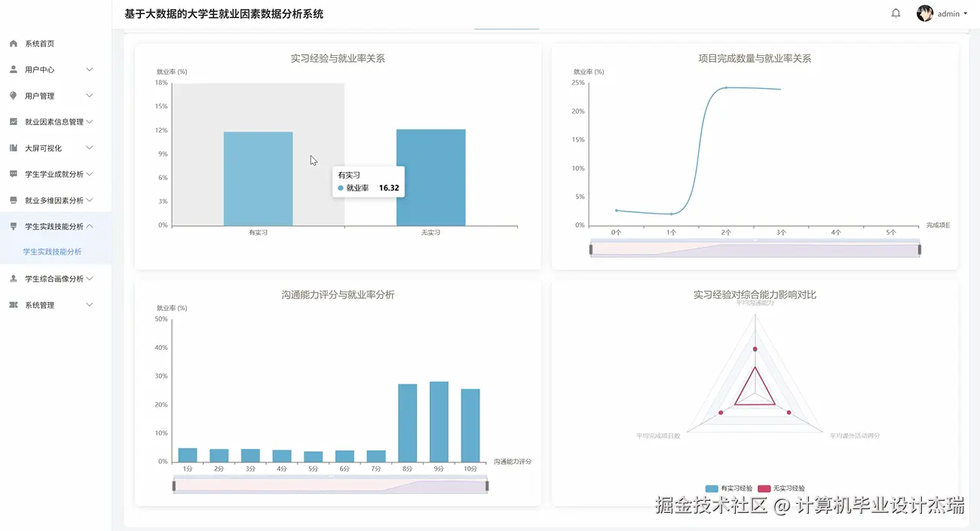
Task: Click the 9分 bar in communication chart
Action: coord(439,422)
